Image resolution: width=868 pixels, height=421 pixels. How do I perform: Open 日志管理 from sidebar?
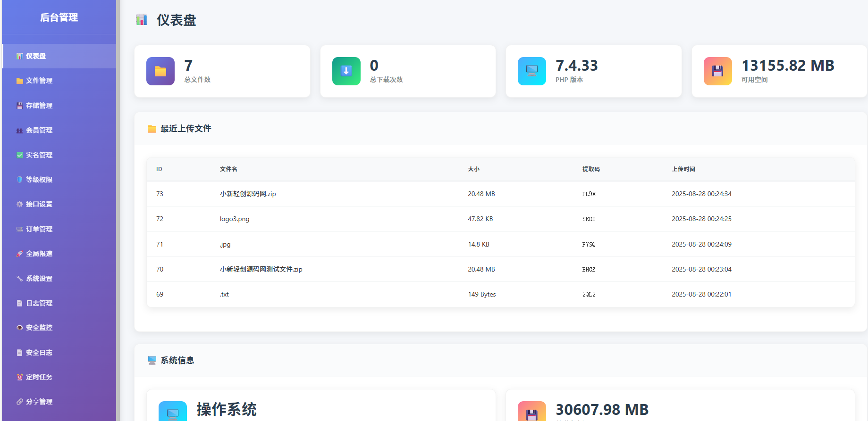[59, 303]
